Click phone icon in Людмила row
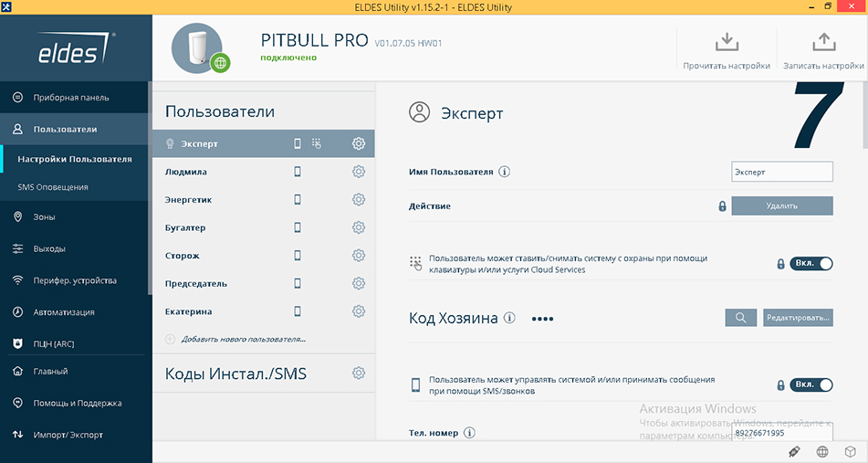This screenshot has width=868, height=463. [298, 172]
